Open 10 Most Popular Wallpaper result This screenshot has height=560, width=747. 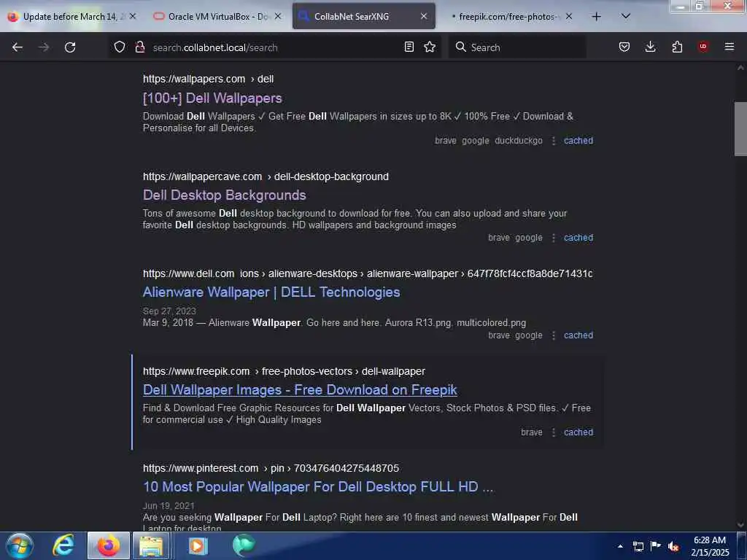(x=318, y=487)
